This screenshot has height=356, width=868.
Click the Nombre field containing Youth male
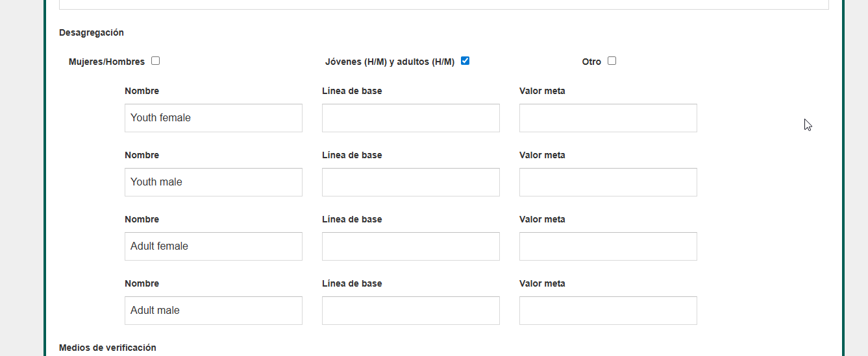(213, 182)
